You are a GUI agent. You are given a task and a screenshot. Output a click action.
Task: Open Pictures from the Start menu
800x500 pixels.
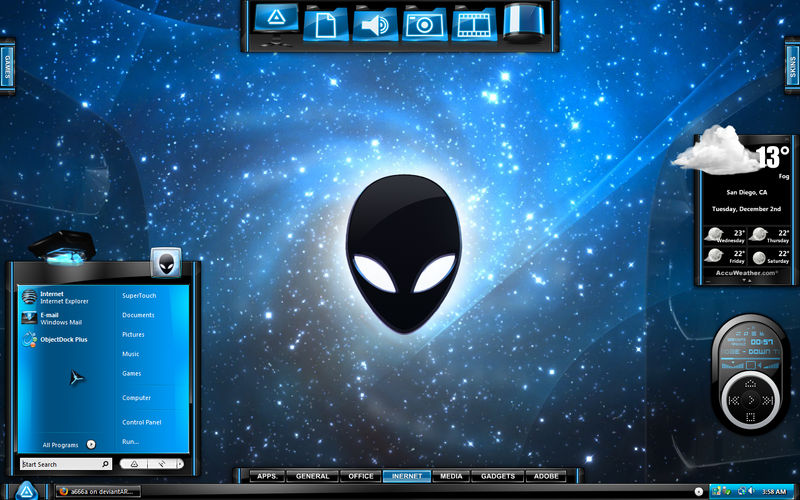click(133, 334)
